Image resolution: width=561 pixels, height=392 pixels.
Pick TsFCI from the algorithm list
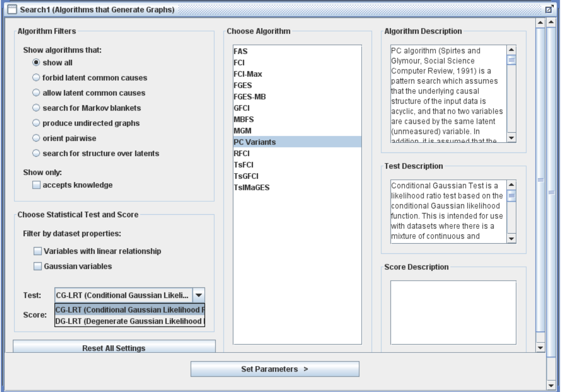(297, 165)
